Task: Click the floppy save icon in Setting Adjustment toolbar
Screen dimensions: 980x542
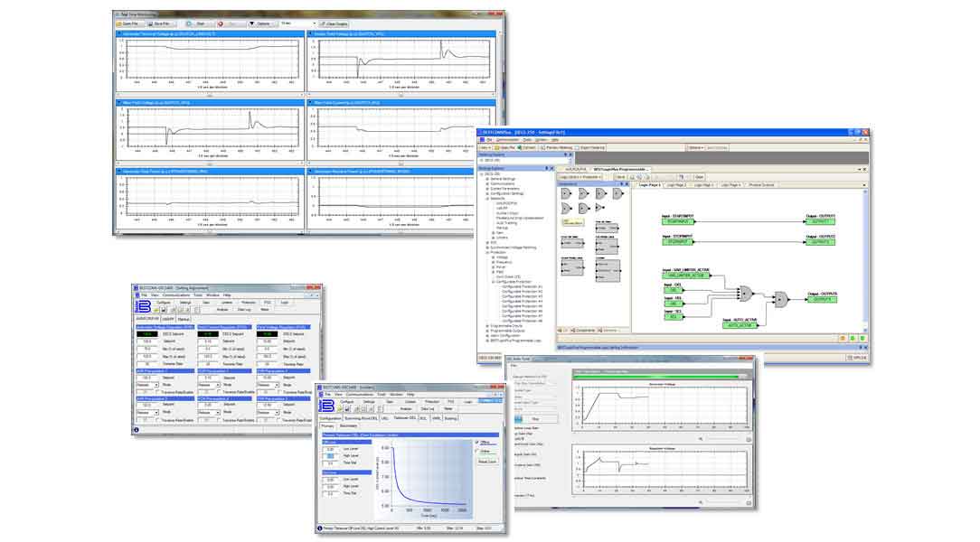Action: [163, 310]
